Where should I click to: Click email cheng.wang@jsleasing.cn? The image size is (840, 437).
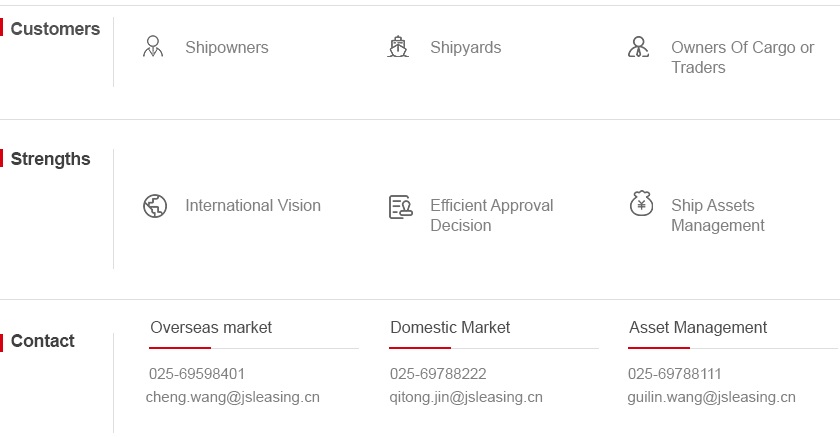point(232,397)
